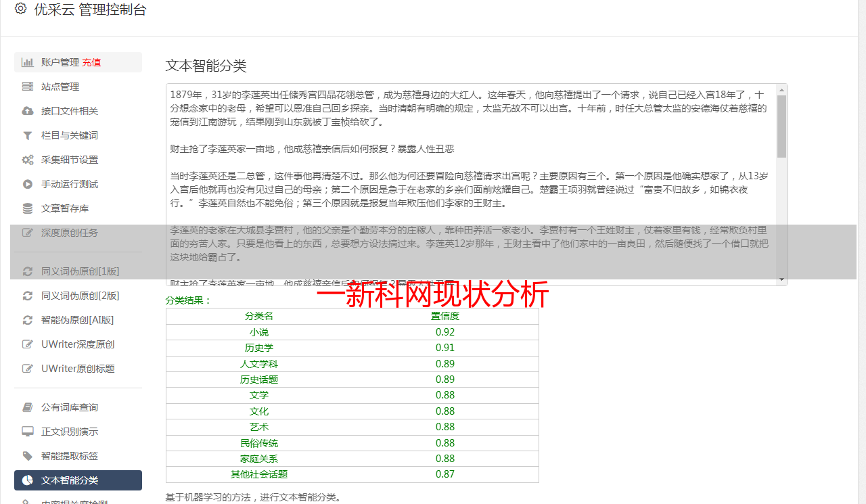Screen dimensions: 866x504
Task: Click the tag icon for 智能提取标签
Action: (28, 456)
